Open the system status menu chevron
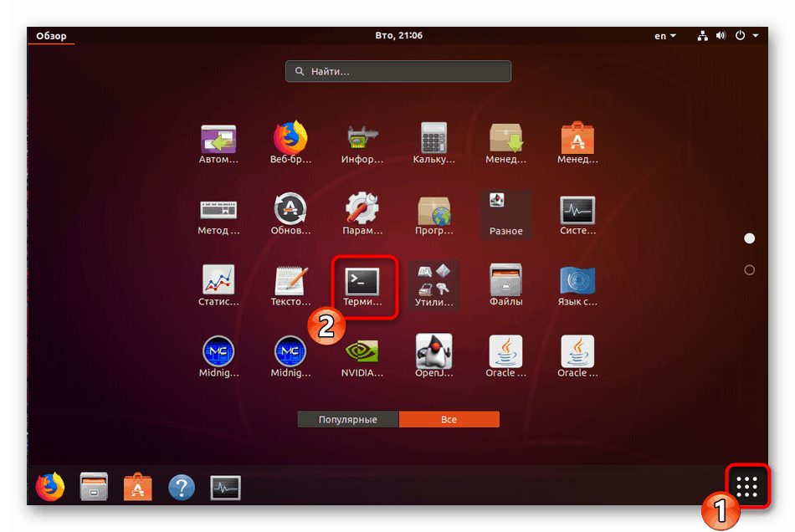795x532 pixels. (x=756, y=35)
